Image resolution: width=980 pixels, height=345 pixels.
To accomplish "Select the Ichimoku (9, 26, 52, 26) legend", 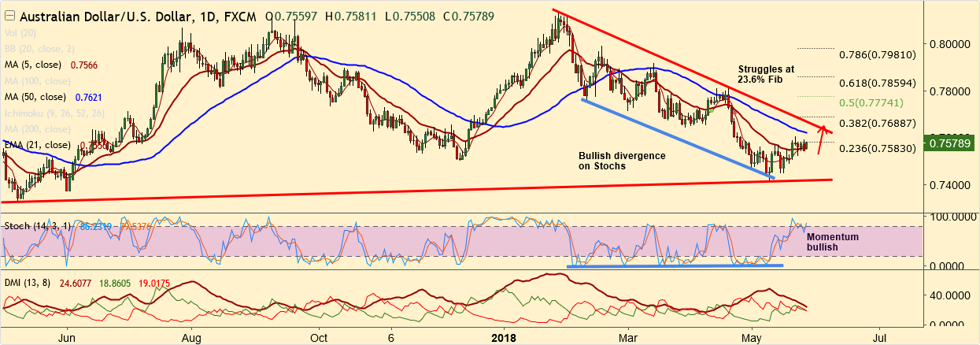I will point(55,113).
